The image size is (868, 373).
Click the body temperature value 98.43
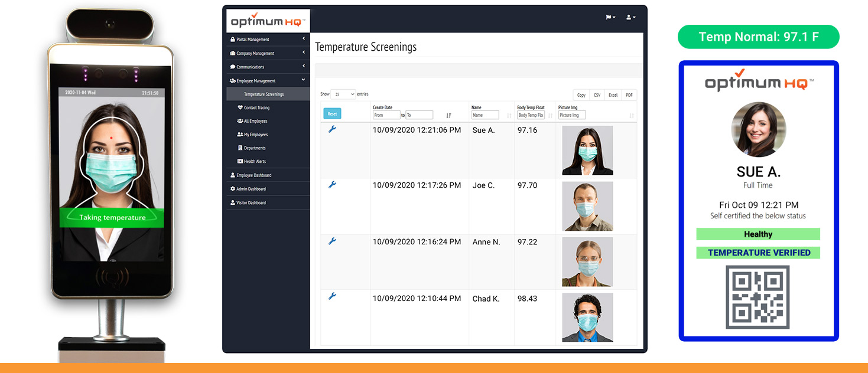[x=527, y=299]
